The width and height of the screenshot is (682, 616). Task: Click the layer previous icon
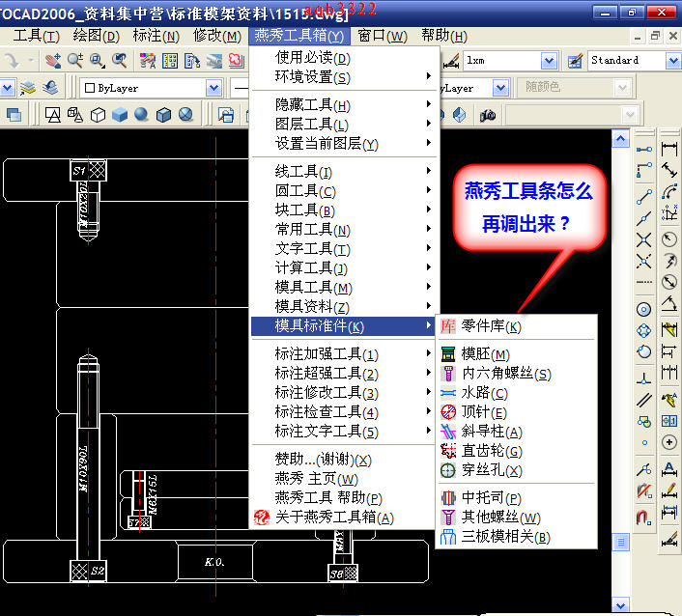click(51, 88)
